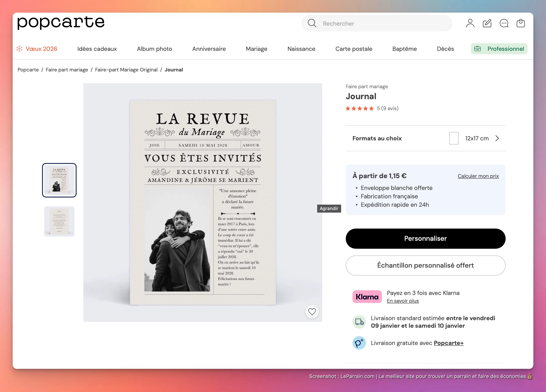
Task: Click the search magnifier icon
Action: tap(312, 23)
